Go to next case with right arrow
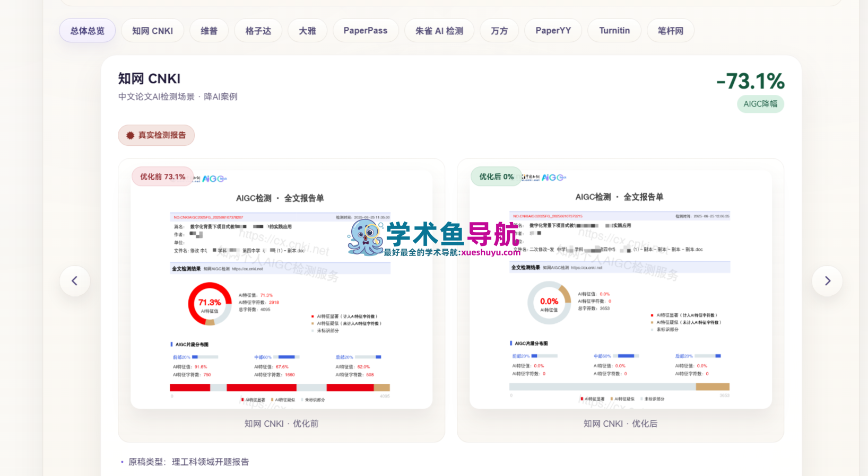 pos(827,281)
